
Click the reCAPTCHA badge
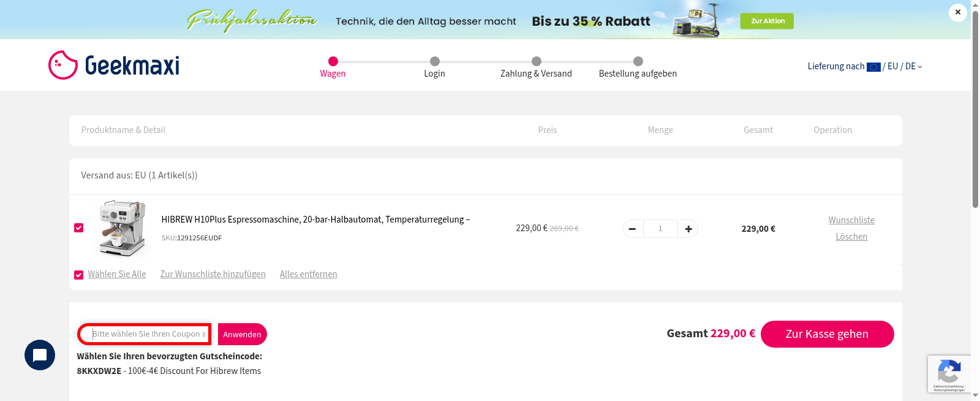(x=949, y=373)
